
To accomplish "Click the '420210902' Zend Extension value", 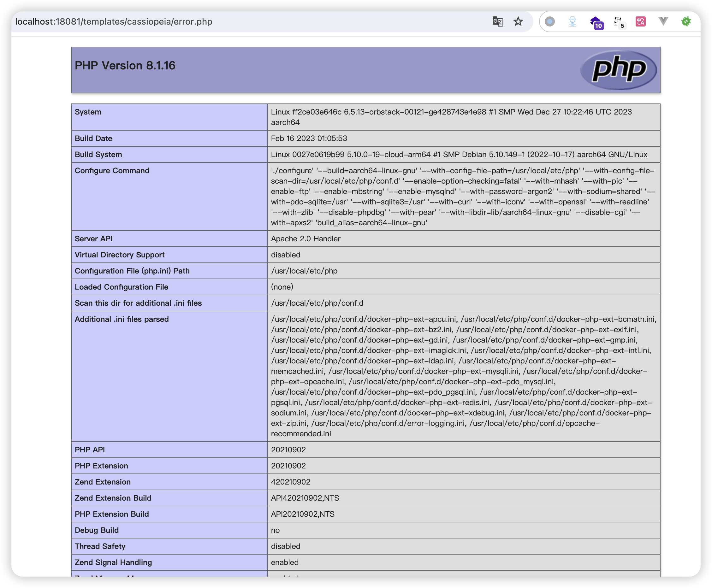I will click(290, 482).
